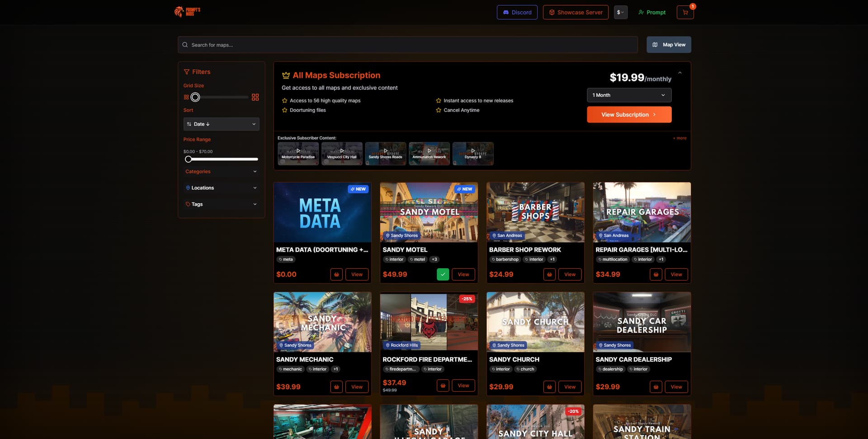Play Sandy Shores Roads preview
The image size is (868, 439).
click(385, 154)
